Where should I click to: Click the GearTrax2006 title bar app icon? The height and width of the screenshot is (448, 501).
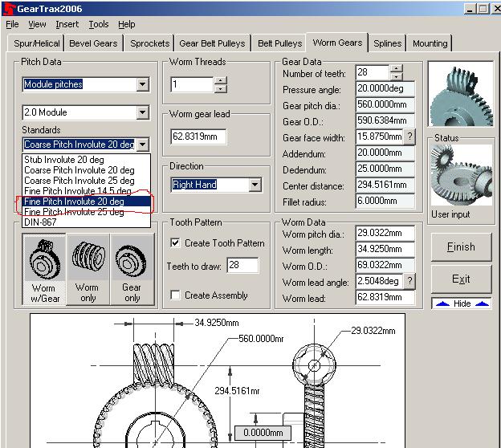[9, 9]
